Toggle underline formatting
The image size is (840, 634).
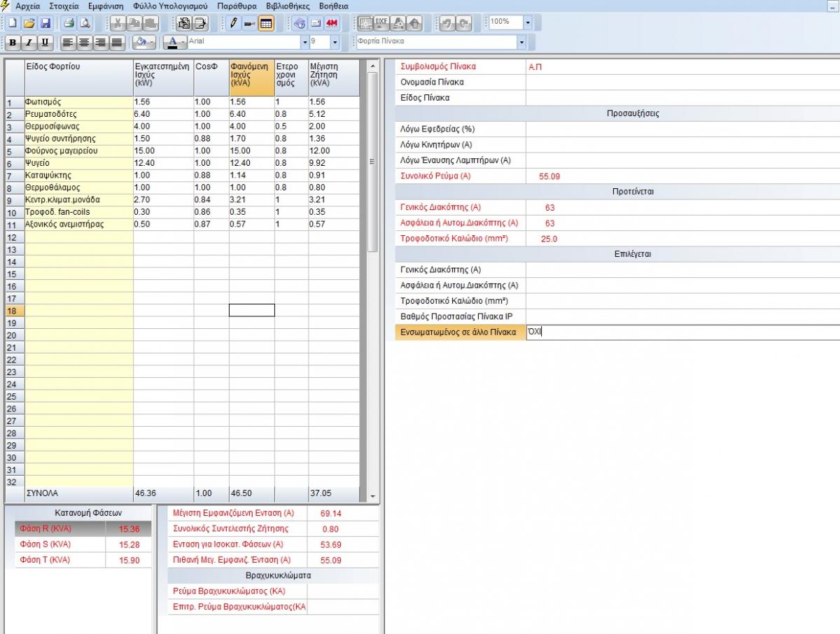(45, 42)
